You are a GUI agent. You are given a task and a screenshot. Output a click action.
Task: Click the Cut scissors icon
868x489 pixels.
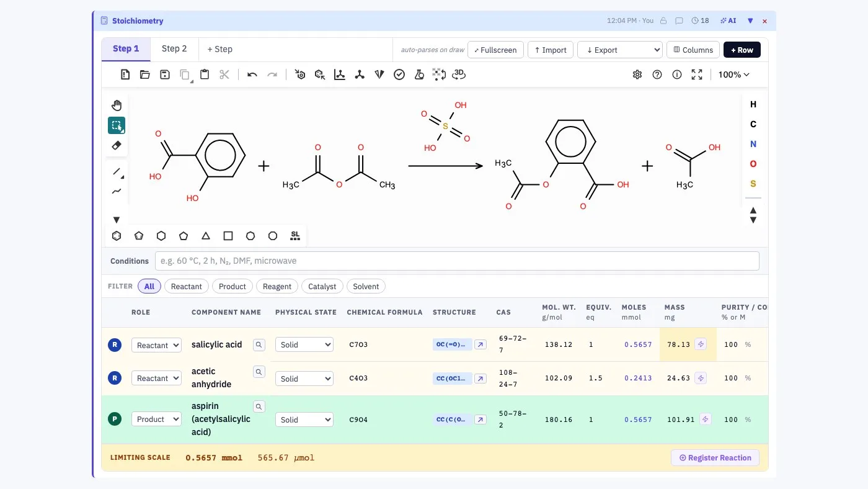coord(224,74)
